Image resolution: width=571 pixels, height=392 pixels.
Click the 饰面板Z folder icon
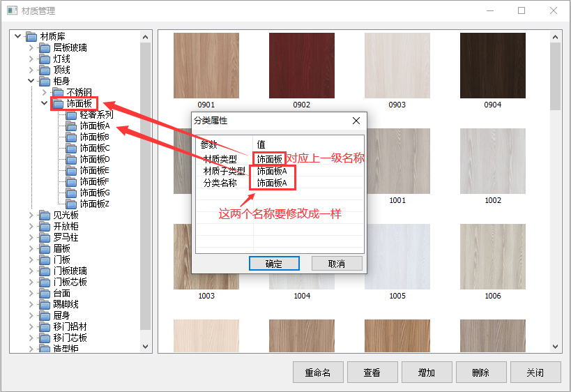coord(71,204)
